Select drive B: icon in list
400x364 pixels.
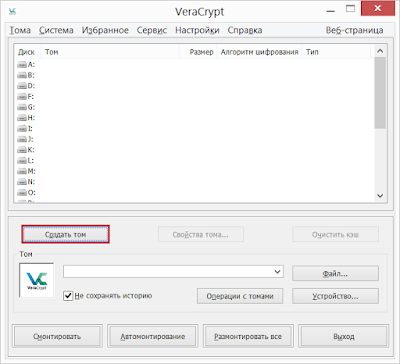pyautogui.click(x=22, y=75)
